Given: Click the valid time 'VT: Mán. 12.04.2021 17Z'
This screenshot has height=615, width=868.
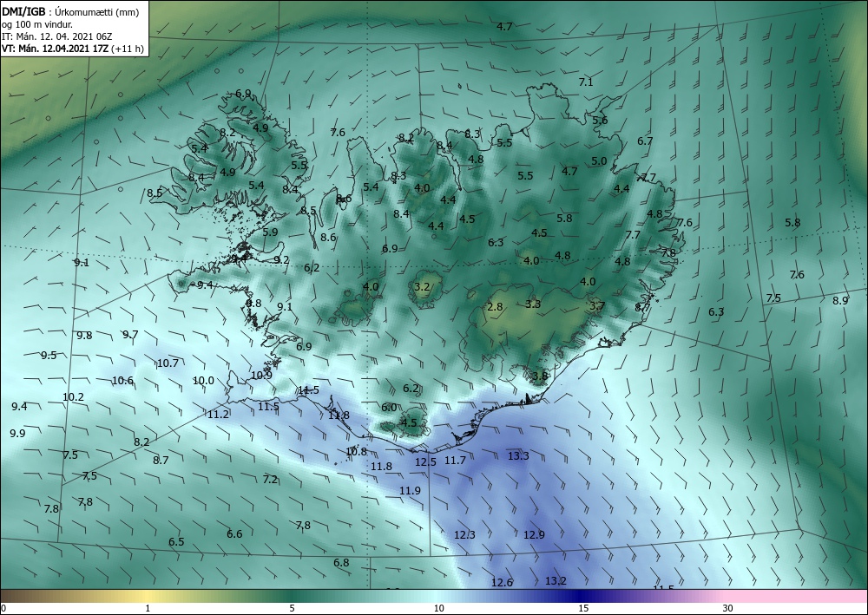Looking at the screenshot, I should coord(57,49).
